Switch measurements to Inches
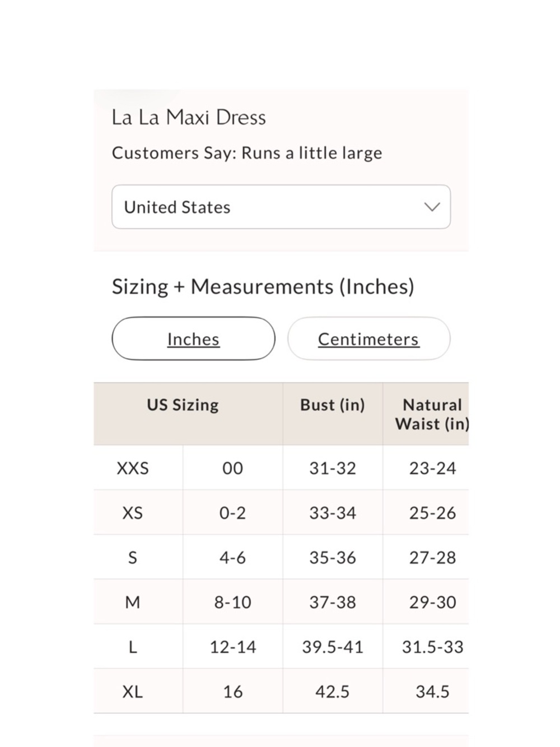The image size is (560, 747). (193, 339)
